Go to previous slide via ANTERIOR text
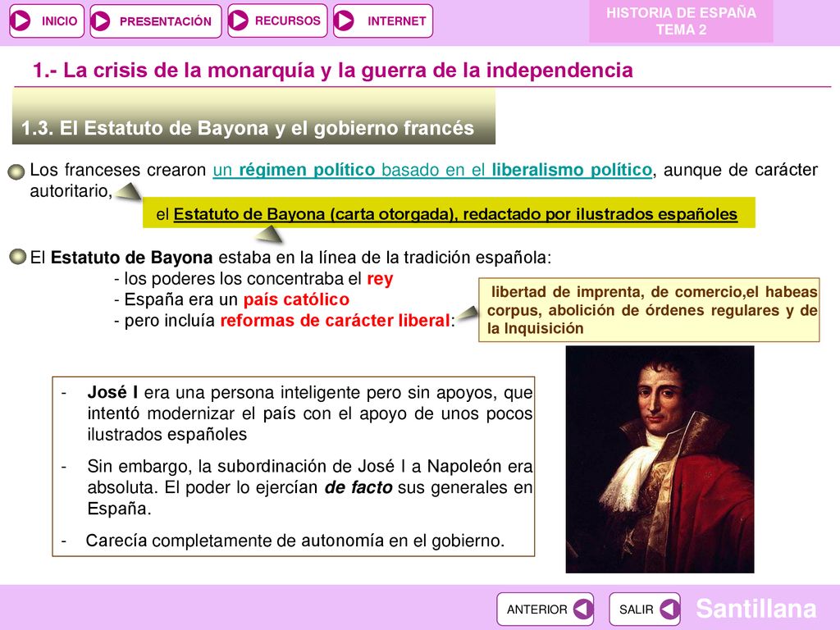840x630 pixels. coord(536,609)
